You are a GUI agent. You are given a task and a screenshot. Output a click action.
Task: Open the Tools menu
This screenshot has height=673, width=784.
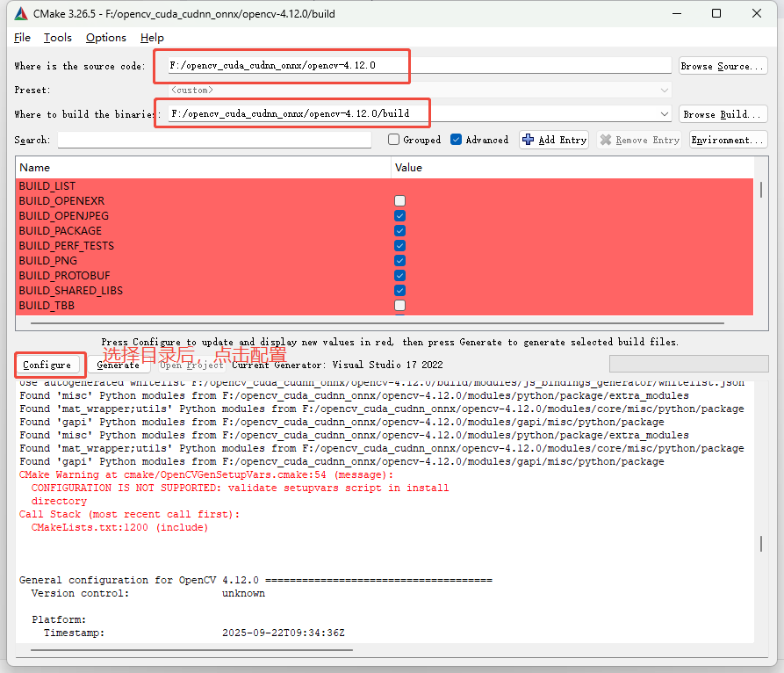coord(57,37)
